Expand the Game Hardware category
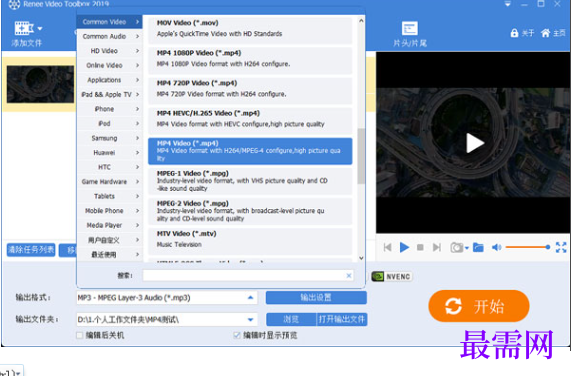The width and height of the screenshot is (572, 376). 109,182
